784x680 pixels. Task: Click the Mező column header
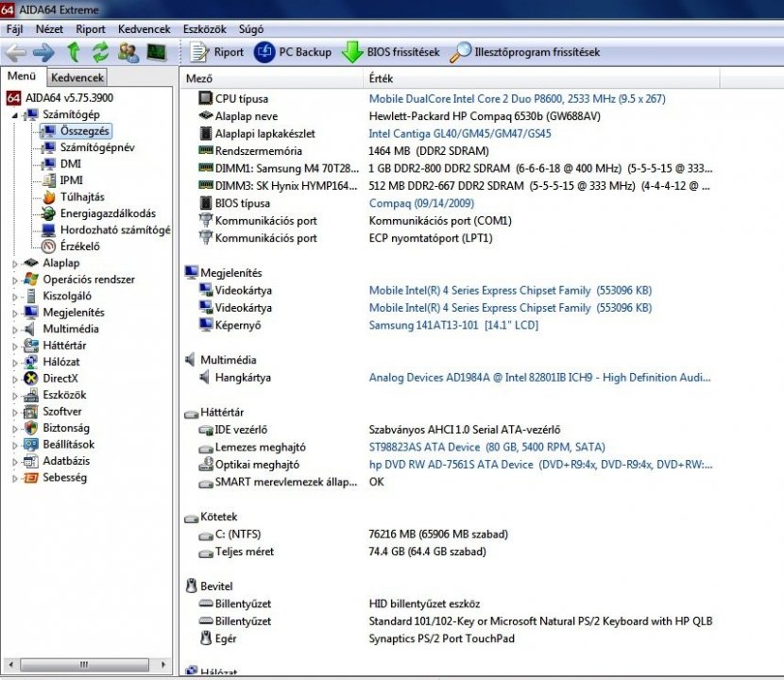(271, 78)
